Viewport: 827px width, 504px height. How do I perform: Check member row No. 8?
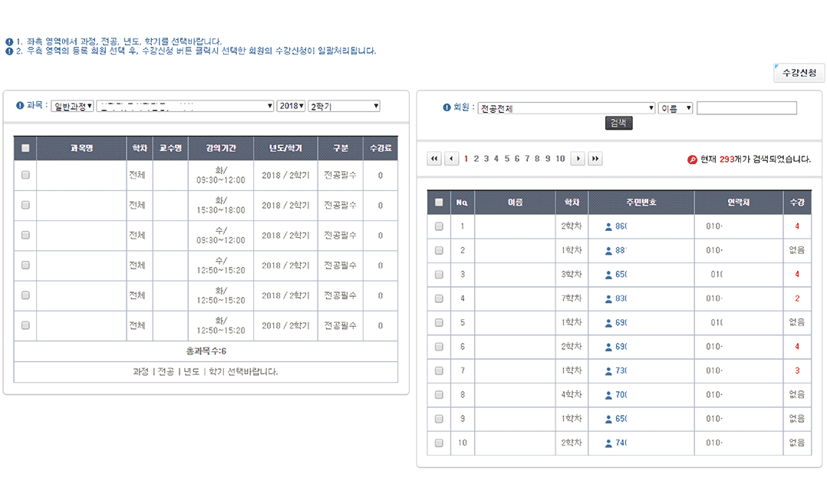click(439, 395)
